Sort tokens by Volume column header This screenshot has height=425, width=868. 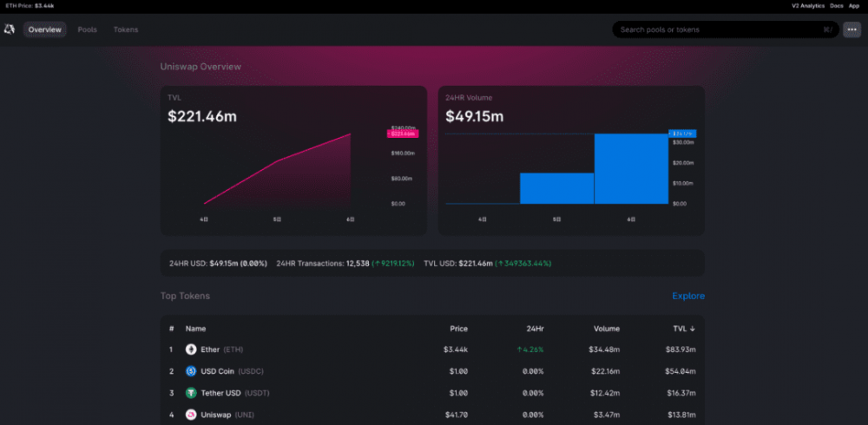(x=607, y=329)
